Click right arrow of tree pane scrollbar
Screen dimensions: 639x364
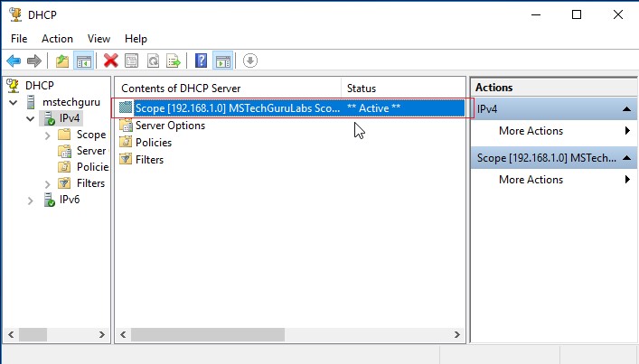pos(102,335)
